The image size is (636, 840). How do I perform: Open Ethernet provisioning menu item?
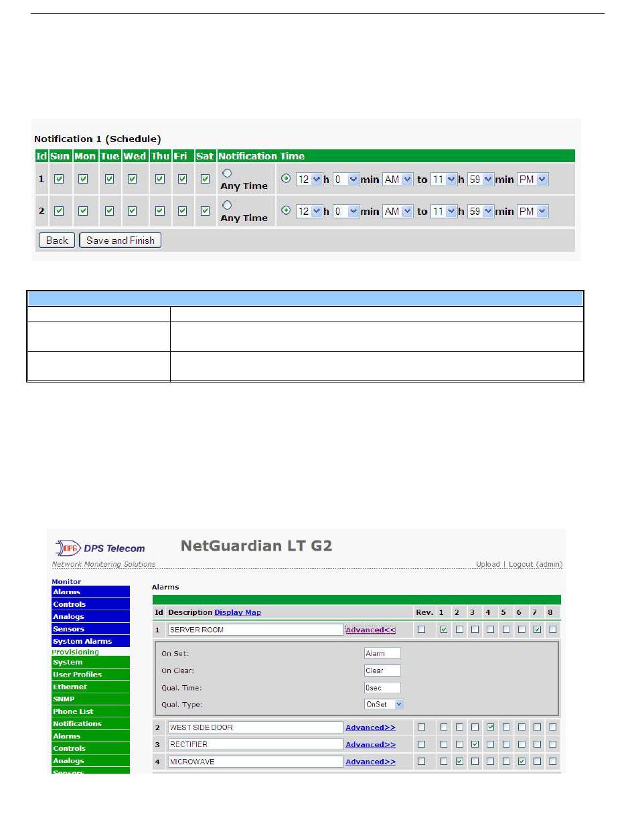(91, 687)
